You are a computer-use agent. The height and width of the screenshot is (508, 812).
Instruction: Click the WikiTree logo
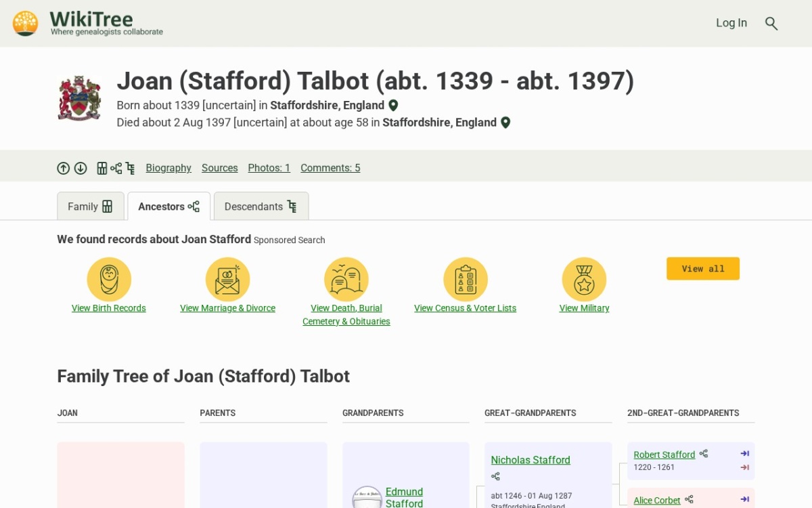point(88,23)
